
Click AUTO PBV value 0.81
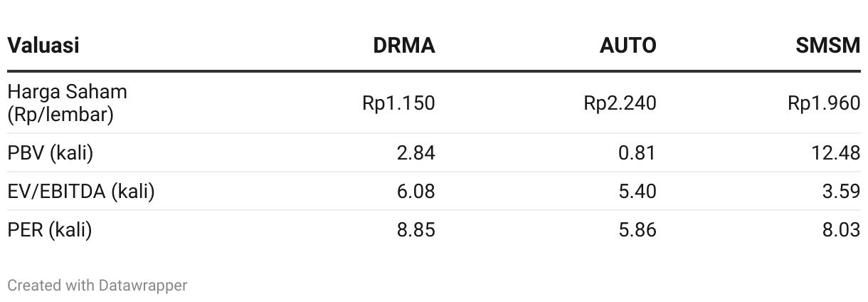pyautogui.click(x=637, y=152)
